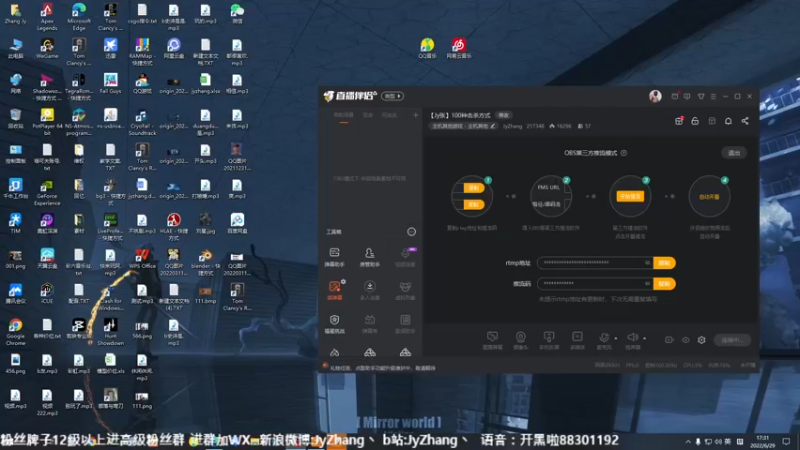Screen dimensions: 800x450
Task: Switch the IME language indicator 英
Action: coord(728,442)
